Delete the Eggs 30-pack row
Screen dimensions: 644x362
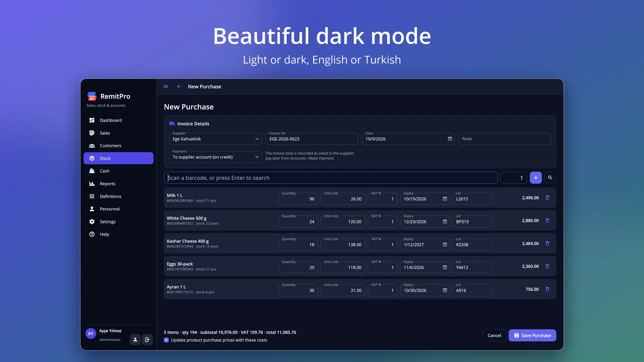(547, 266)
